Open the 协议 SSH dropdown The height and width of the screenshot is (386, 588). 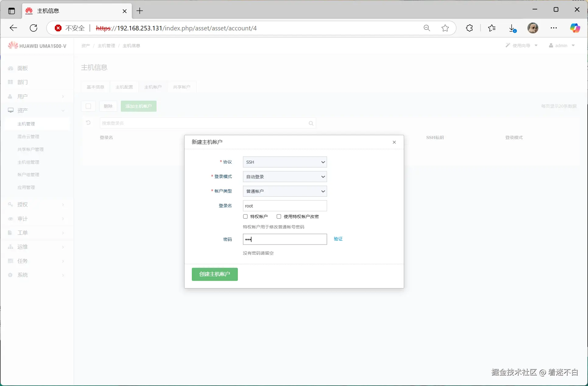point(285,162)
